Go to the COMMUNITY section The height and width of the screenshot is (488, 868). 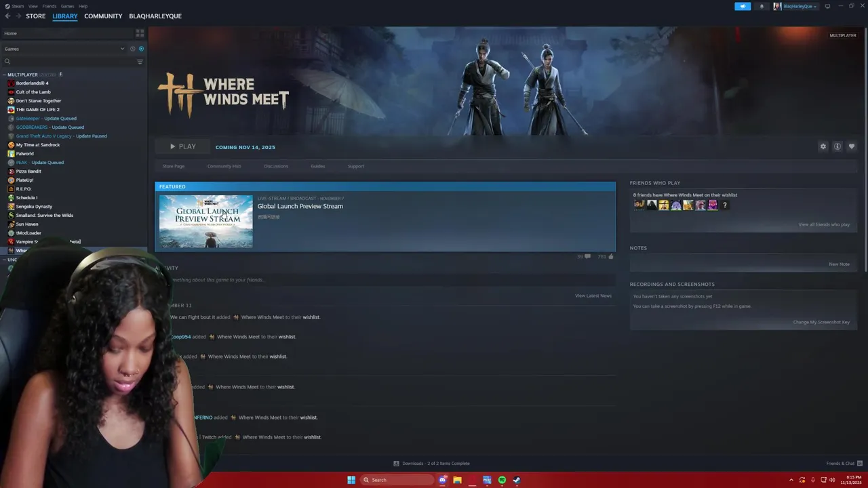point(103,16)
